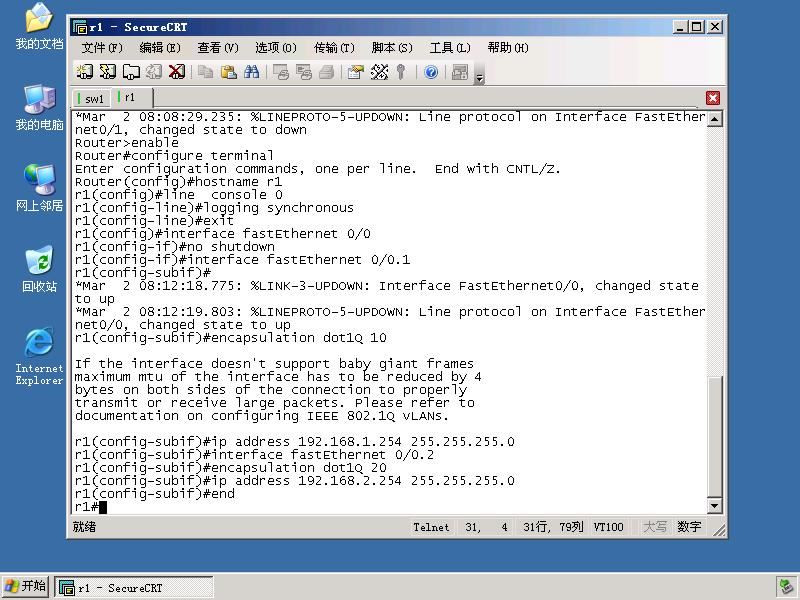Click the Paste clipboard toolbar icon
800x600 pixels.
(x=229, y=72)
